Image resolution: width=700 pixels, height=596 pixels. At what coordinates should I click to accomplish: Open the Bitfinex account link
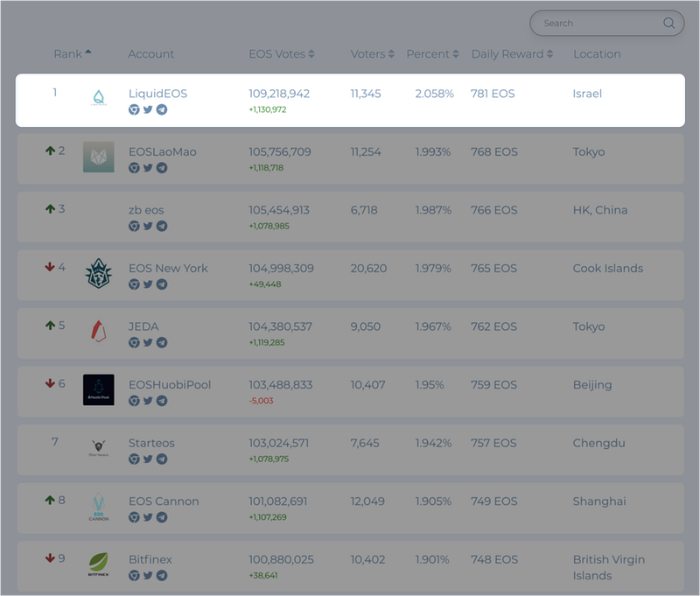150,559
